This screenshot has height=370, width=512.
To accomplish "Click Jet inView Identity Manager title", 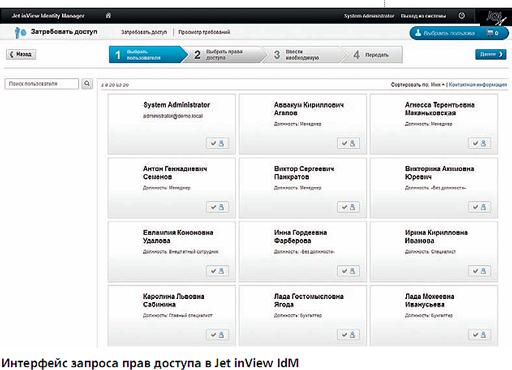I will point(48,16).
